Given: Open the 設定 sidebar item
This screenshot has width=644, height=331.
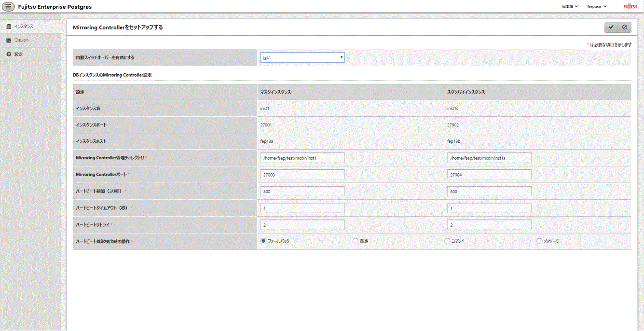Looking at the screenshot, I should [x=30, y=54].
